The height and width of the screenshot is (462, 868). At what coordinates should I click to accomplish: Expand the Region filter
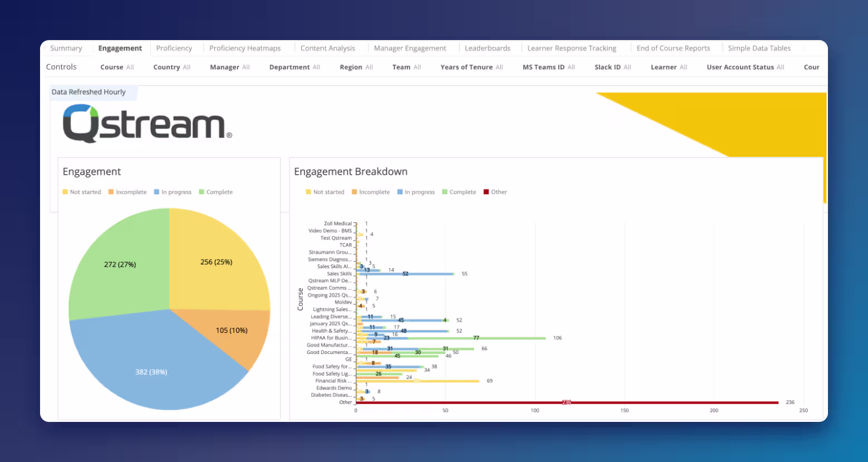point(356,67)
